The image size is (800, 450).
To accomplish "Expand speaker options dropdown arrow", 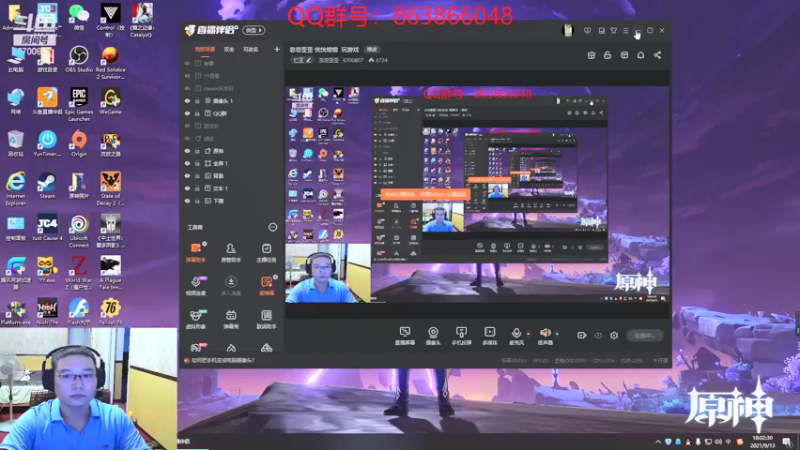I will [x=557, y=334].
